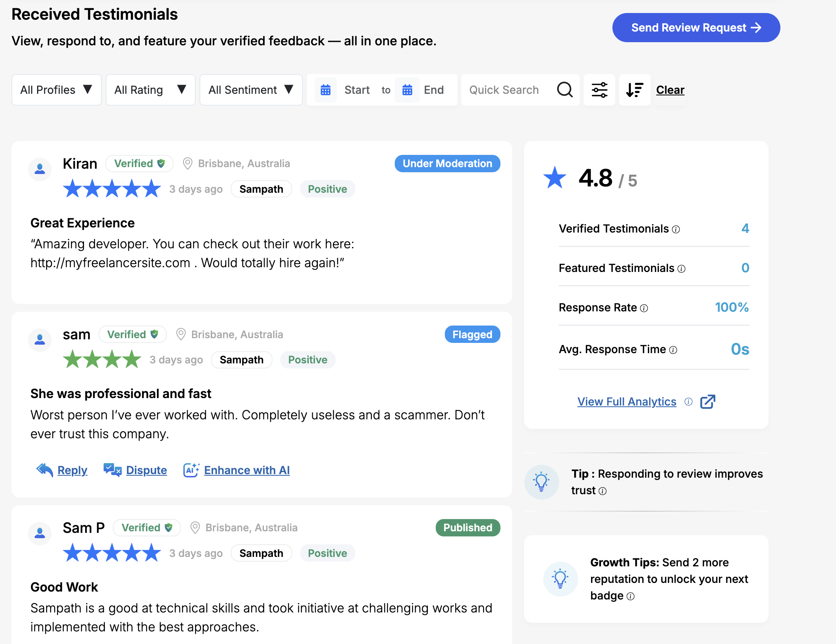836x644 pixels.
Task: Click the View Full Analytics external link icon
Action: [707, 402]
